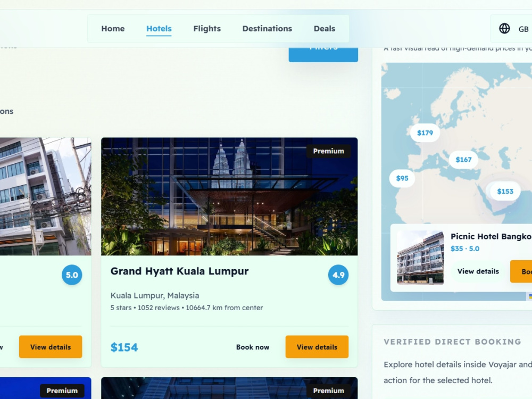Click the globe language icon
Image resolution: width=532 pixels, height=399 pixels.
[x=504, y=29]
